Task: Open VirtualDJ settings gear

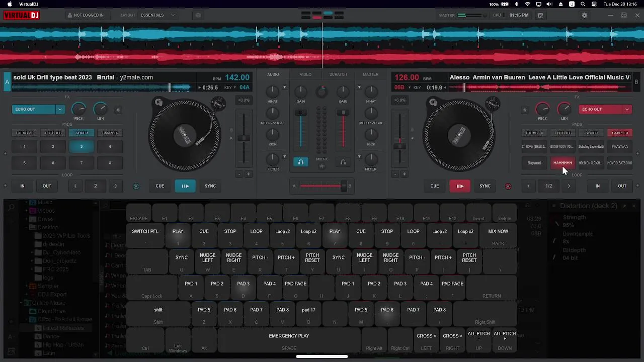Action: pos(584,16)
